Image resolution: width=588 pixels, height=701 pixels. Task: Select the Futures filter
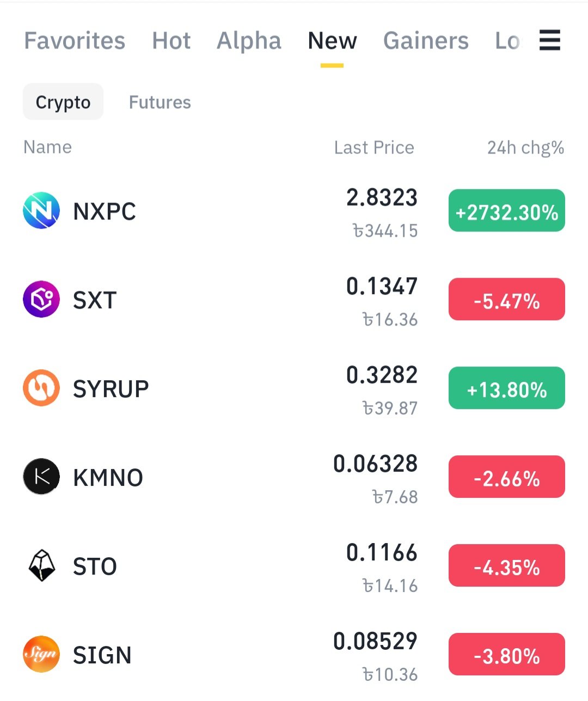pyautogui.click(x=160, y=102)
